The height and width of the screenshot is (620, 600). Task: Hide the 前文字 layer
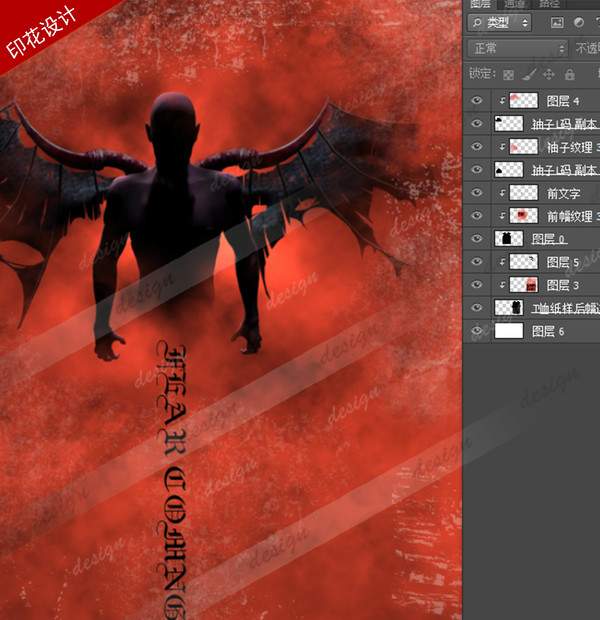(x=477, y=192)
